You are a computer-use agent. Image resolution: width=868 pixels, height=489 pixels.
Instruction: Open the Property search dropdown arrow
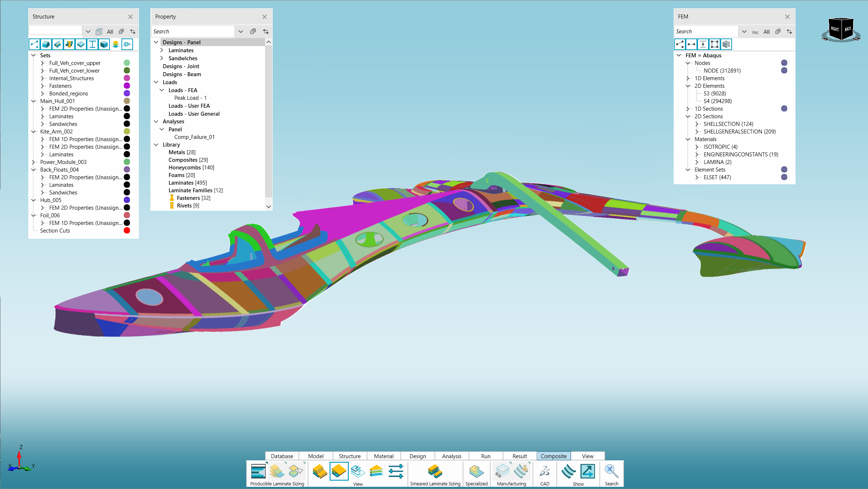tap(241, 32)
